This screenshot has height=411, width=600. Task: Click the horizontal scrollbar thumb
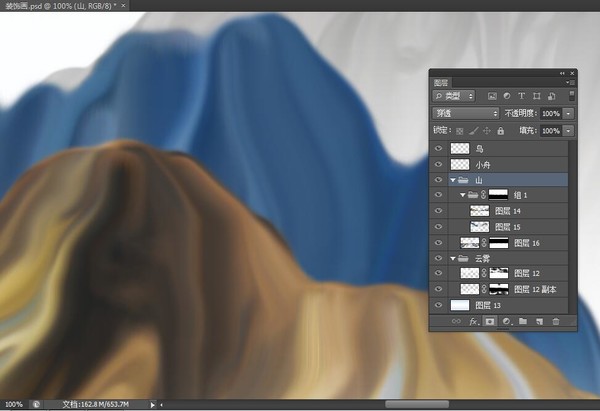coord(417,404)
